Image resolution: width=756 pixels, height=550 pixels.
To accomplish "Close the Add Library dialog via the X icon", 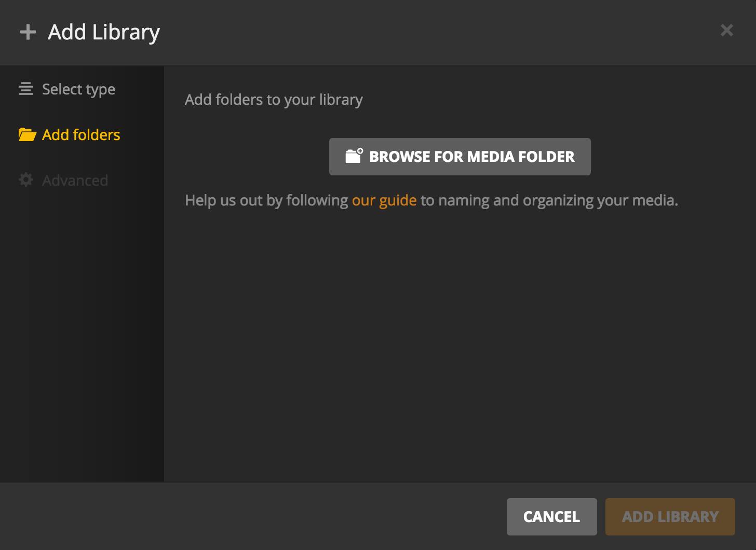I will coord(726,30).
